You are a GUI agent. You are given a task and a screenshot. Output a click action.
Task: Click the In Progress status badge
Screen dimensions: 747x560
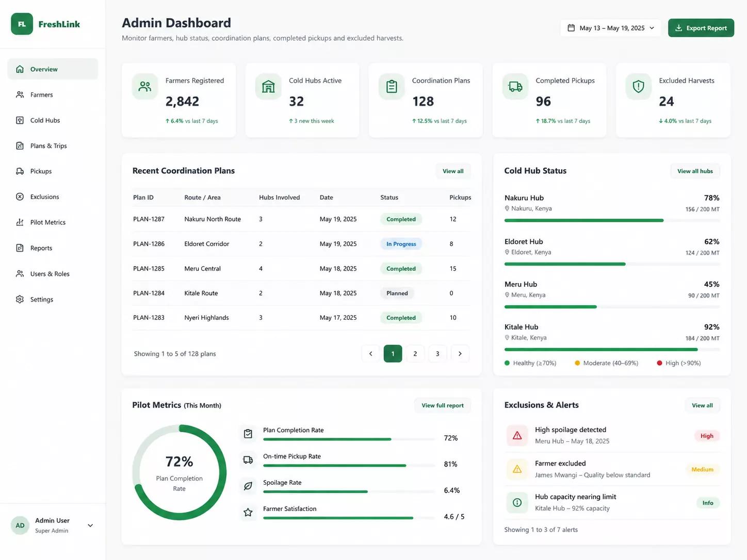tap(401, 244)
